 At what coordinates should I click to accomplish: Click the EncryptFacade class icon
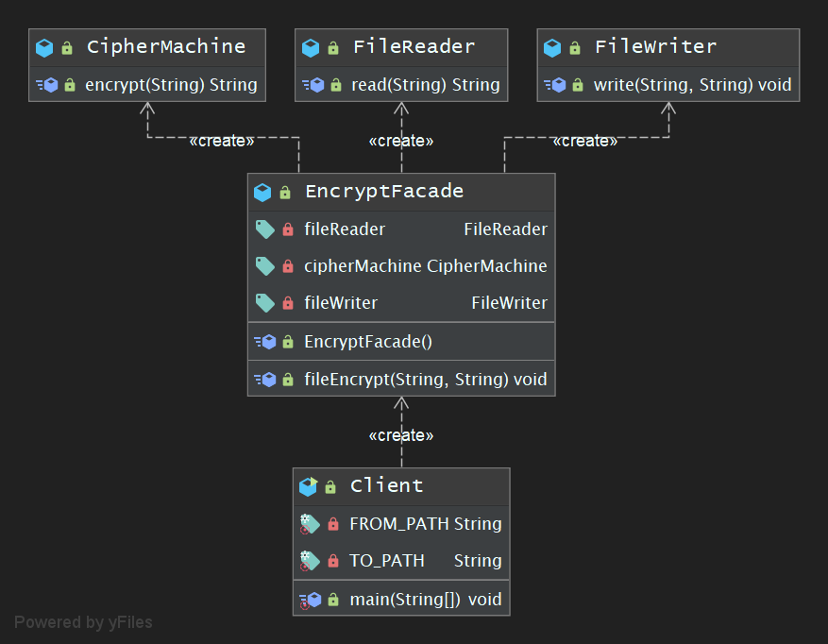click(x=262, y=193)
